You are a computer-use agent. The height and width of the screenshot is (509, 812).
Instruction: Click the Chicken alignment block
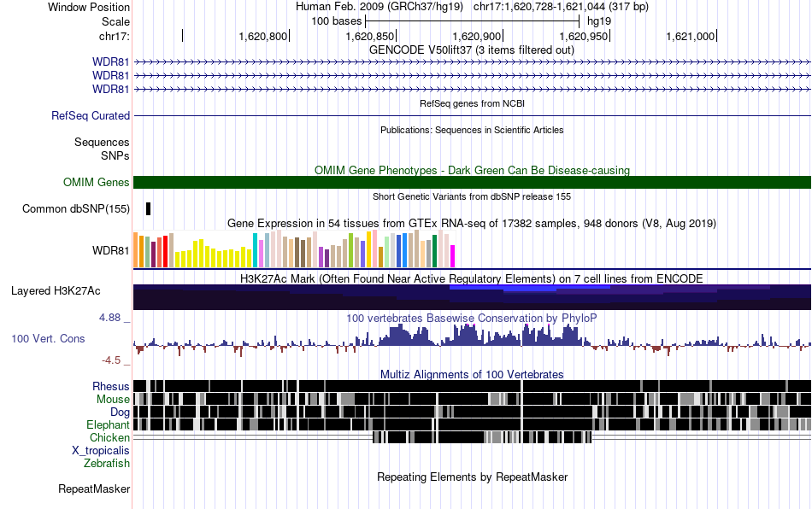pos(482,437)
